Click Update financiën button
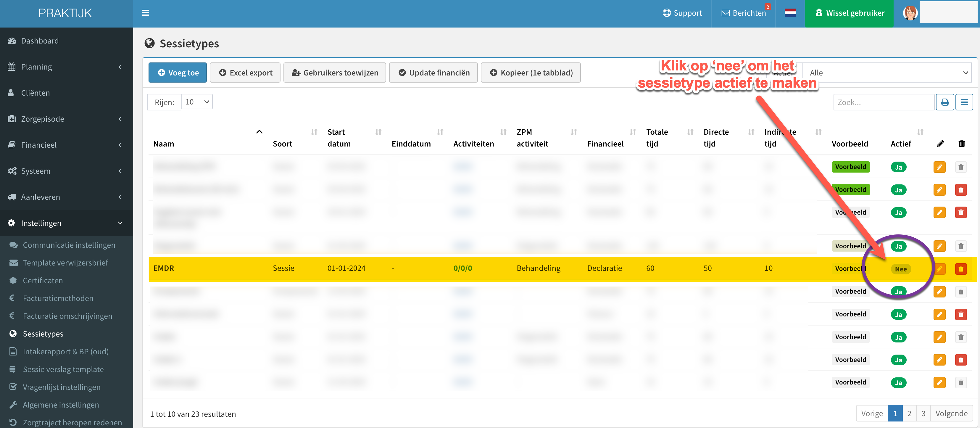980x428 pixels. coord(433,73)
